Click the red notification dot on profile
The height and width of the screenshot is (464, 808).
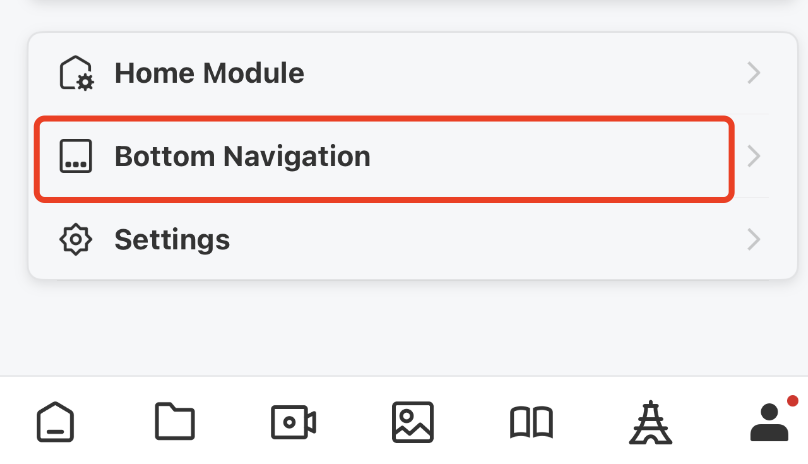(x=793, y=401)
